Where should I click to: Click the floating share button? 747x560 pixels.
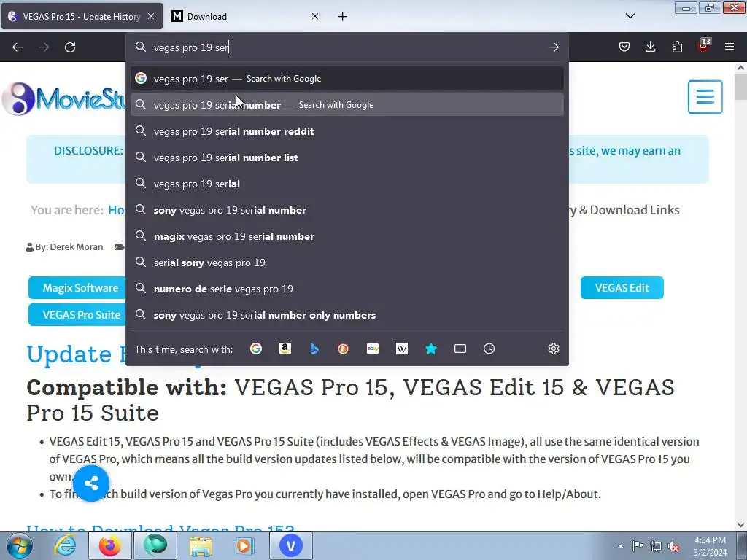(91, 483)
